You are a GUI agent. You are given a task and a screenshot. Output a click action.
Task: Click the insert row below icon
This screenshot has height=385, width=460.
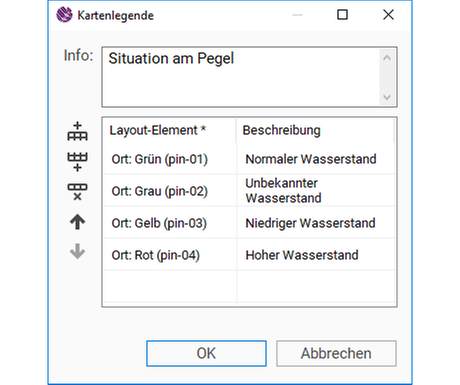click(x=77, y=162)
